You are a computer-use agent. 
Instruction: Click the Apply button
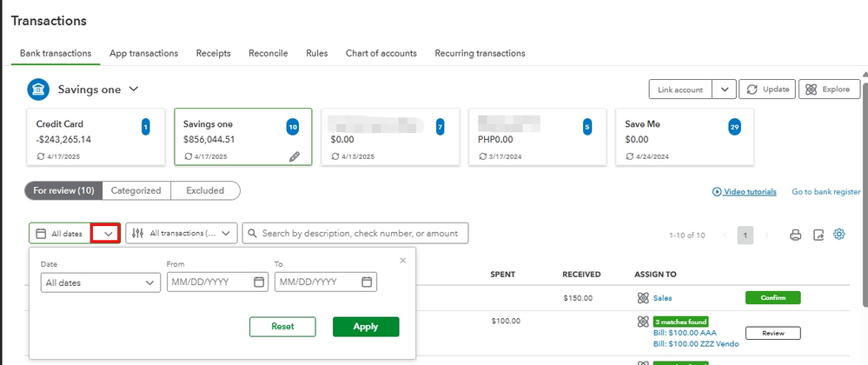coord(366,327)
